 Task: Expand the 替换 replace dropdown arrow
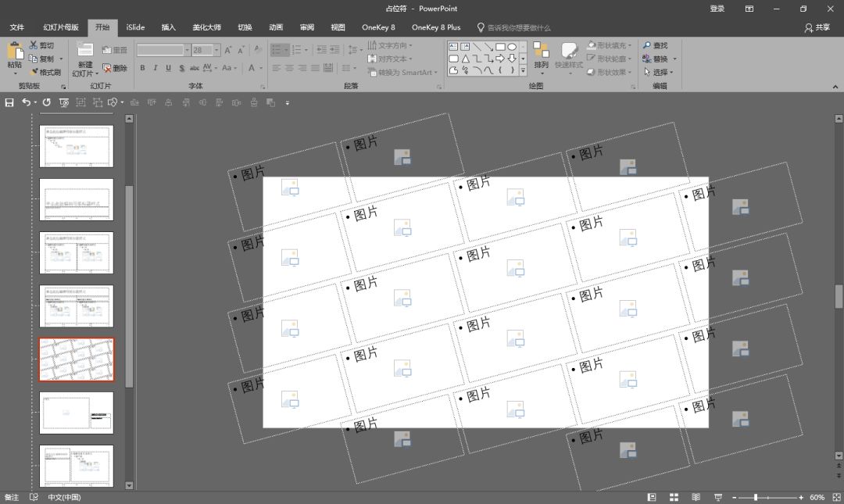674,59
